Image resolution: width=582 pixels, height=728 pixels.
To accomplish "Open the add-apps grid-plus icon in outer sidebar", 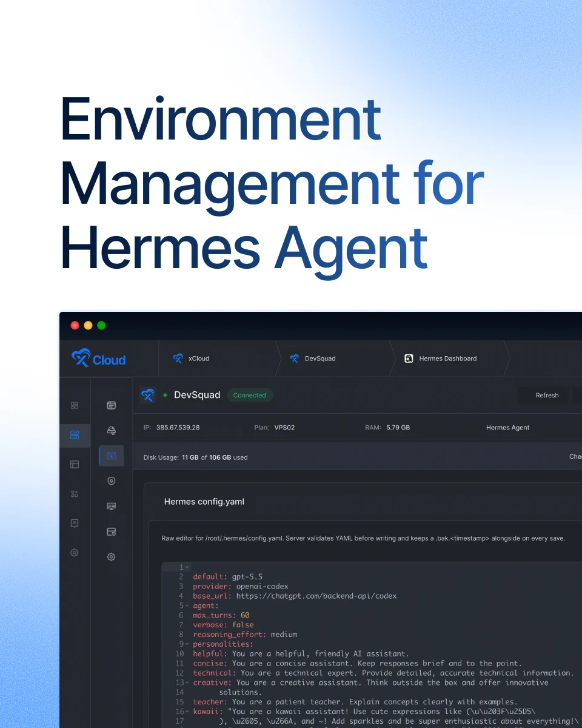I will pyautogui.click(x=75, y=494).
